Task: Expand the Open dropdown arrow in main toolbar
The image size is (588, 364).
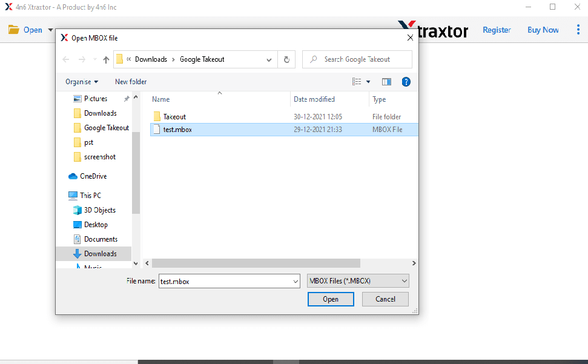Action: (50, 30)
